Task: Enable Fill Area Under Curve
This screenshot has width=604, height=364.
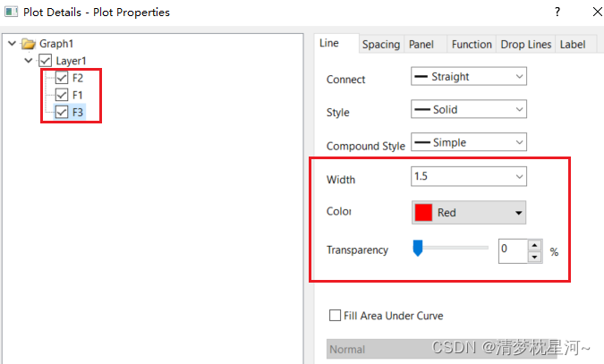Action: (x=335, y=316)
